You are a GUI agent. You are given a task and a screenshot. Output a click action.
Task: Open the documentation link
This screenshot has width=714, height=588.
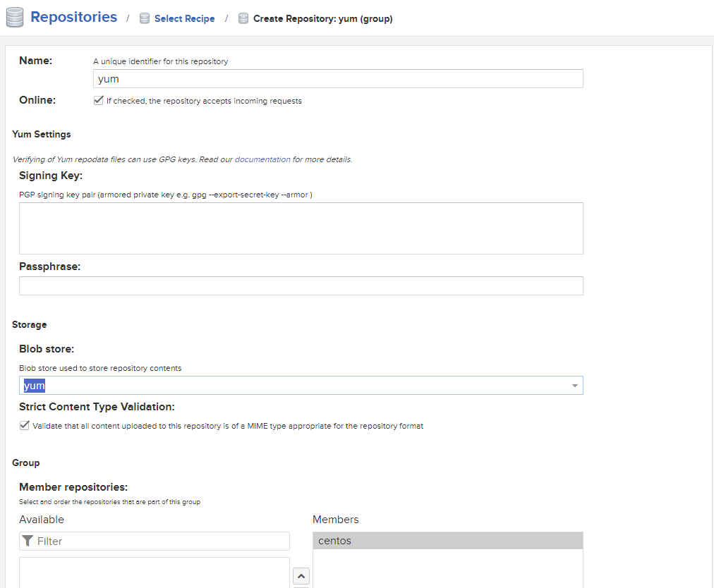[x=262, y=159]
